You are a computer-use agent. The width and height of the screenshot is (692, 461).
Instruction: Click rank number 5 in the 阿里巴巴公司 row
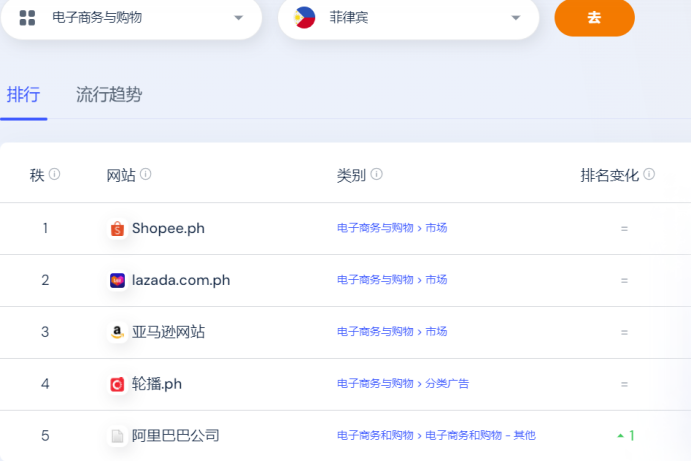click(x=45, y=436)
